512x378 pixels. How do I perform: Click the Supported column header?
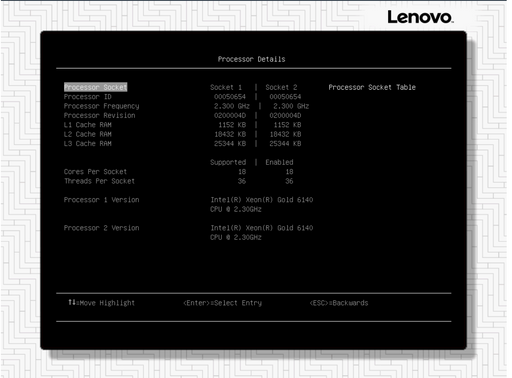point(228,162)
